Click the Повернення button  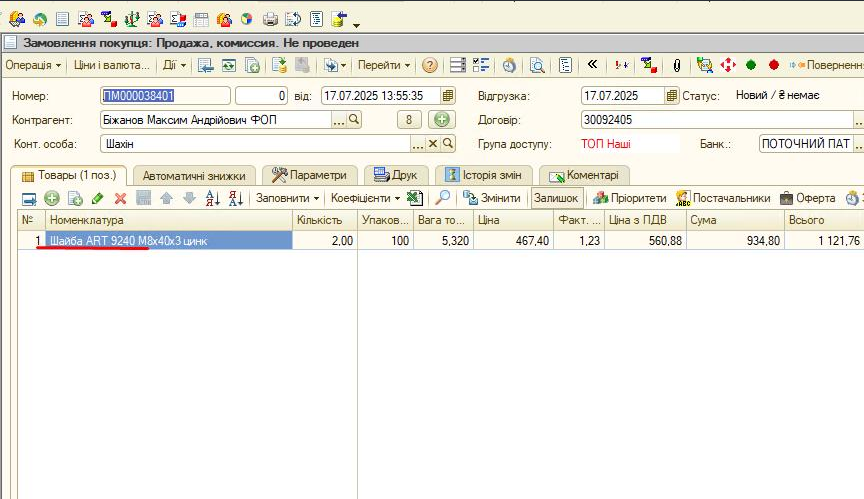pos(825,65)
